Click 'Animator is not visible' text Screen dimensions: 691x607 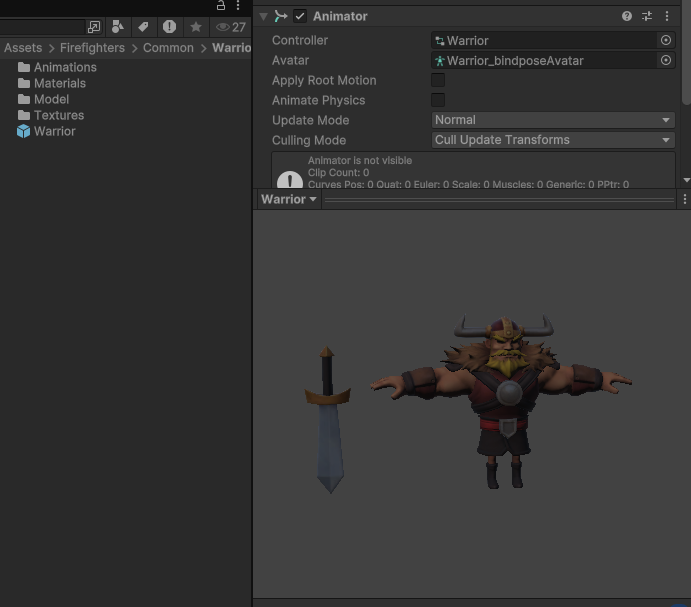click(360, 160)
